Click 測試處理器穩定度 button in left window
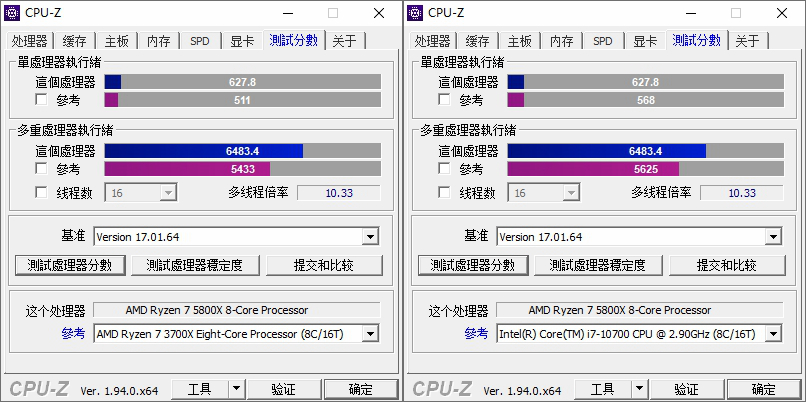 coord(195,265)
